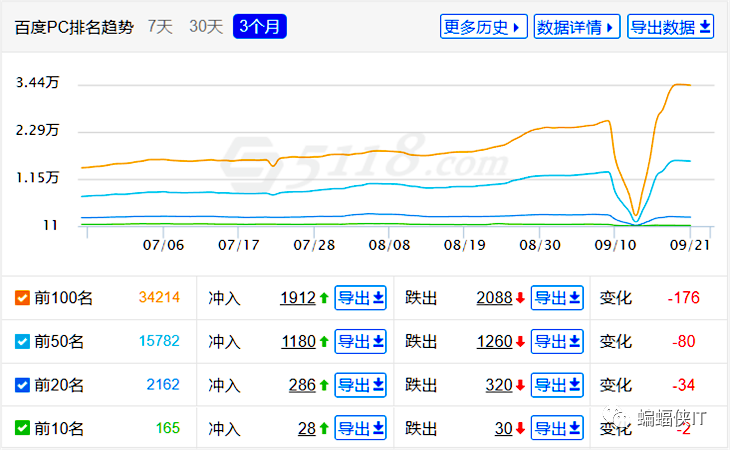Image resolution: width=730 pixels, height=450 pixels.
Task: Export 冲入 data for 前20名 row
Action: [x=360, y=385]
